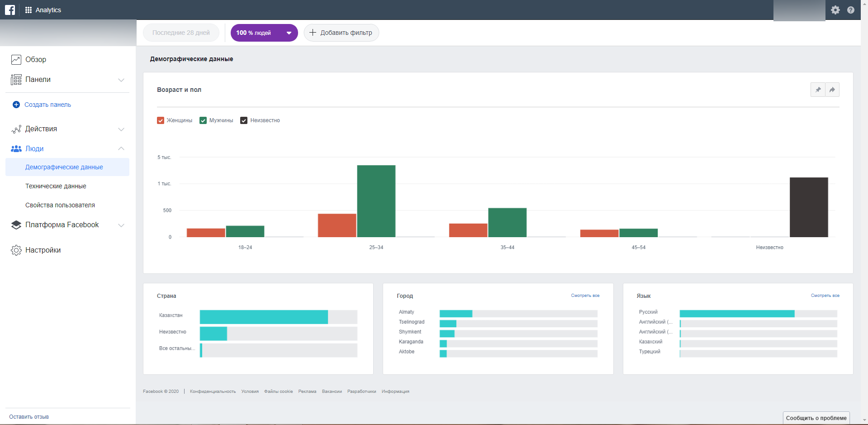
Task: Pin the age and gender chart
Action: coord(818,90)
